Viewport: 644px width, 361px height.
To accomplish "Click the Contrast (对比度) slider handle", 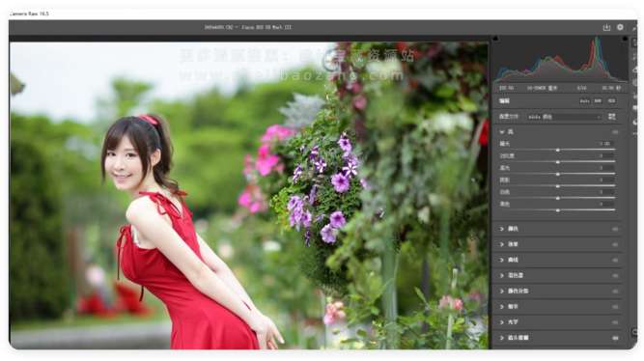I will pyautogui.click(x=558, y=162).
